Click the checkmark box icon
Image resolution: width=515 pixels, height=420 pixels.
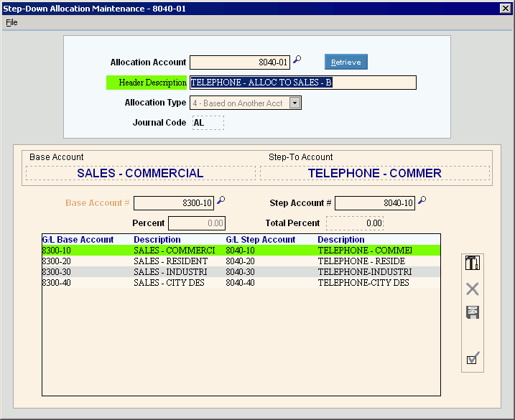(473, 358)
